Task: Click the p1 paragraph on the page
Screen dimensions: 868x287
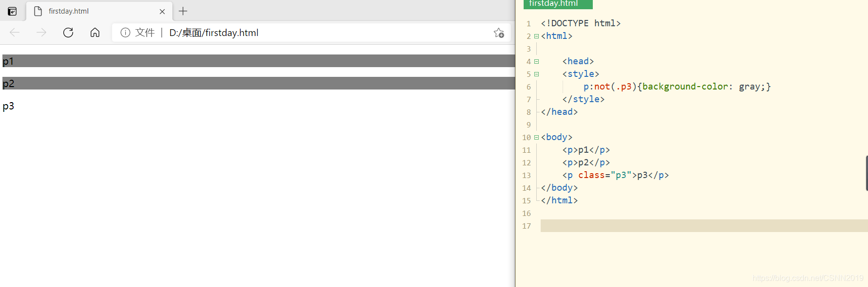Action: [x=259, y=61]
